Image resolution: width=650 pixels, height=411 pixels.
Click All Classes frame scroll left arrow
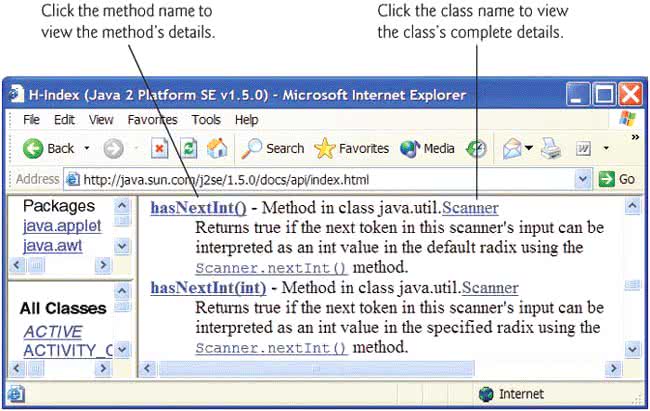[x=17, y=368]
